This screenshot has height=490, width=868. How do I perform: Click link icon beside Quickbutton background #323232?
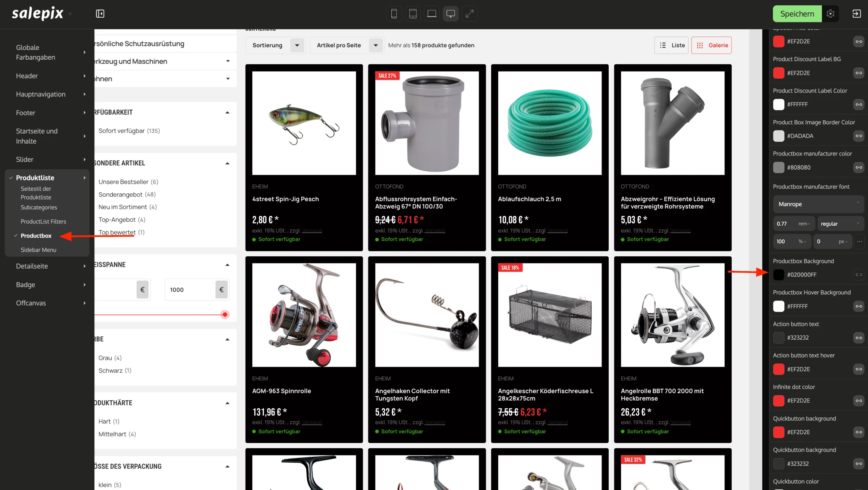click(x=859, y=464)
